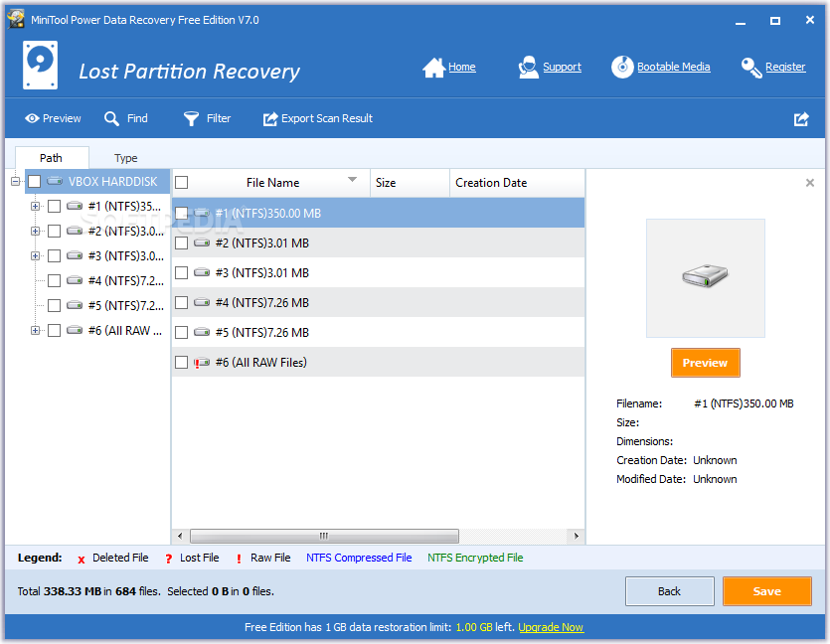
Task: Click drive icon in #4 (NTFS)7.26 MB row
Action: click(x=202, y=302)
